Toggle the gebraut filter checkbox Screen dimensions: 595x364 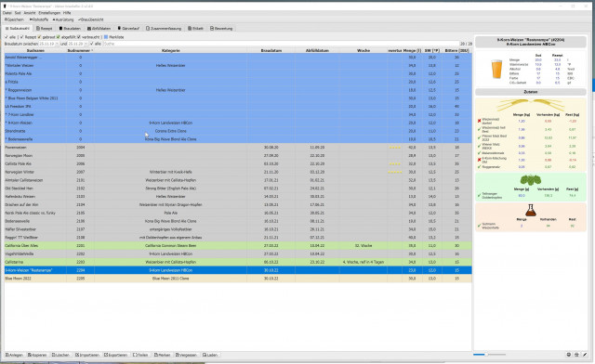click(x=39, y=37)
